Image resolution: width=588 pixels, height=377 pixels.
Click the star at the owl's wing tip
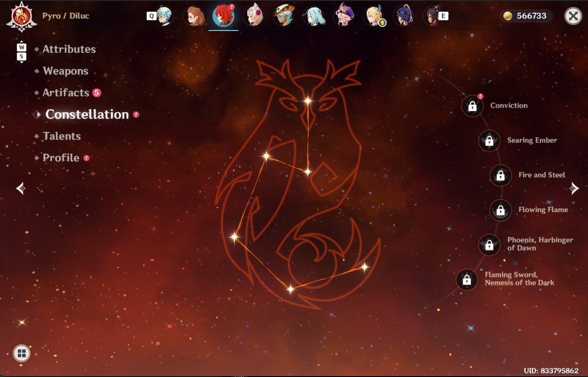click(234, 237)
